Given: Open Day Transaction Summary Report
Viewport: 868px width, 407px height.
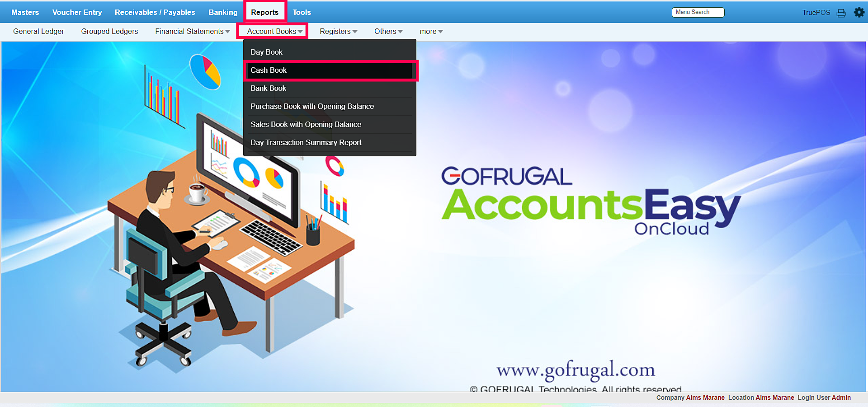Looking at the screenshot, I should 330,142.
